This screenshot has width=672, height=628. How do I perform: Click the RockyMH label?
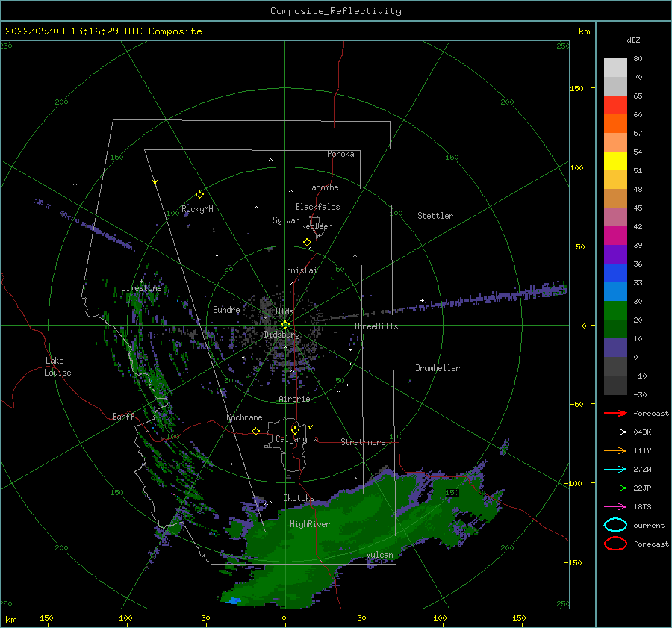pyautogui.click(x=197, y=209)
